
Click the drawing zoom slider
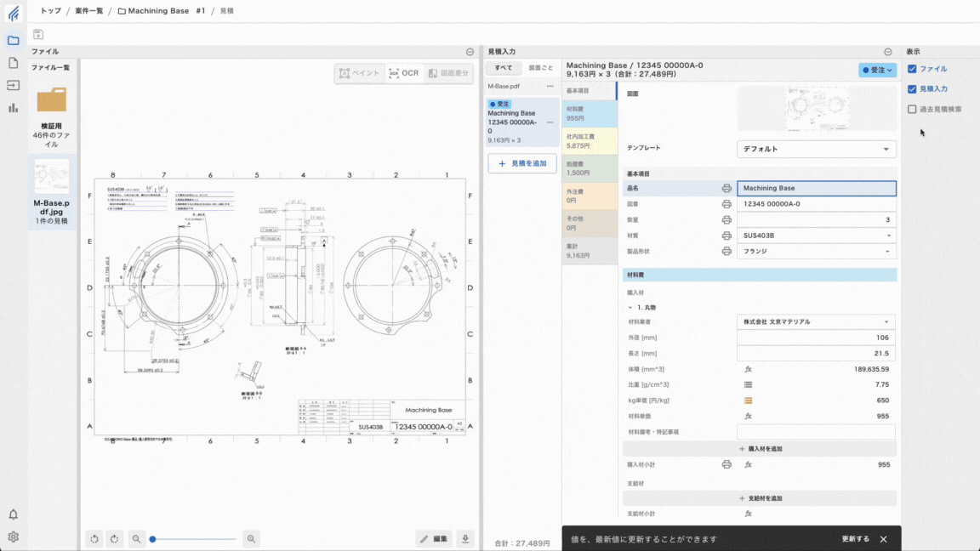(x=193, y=539)
